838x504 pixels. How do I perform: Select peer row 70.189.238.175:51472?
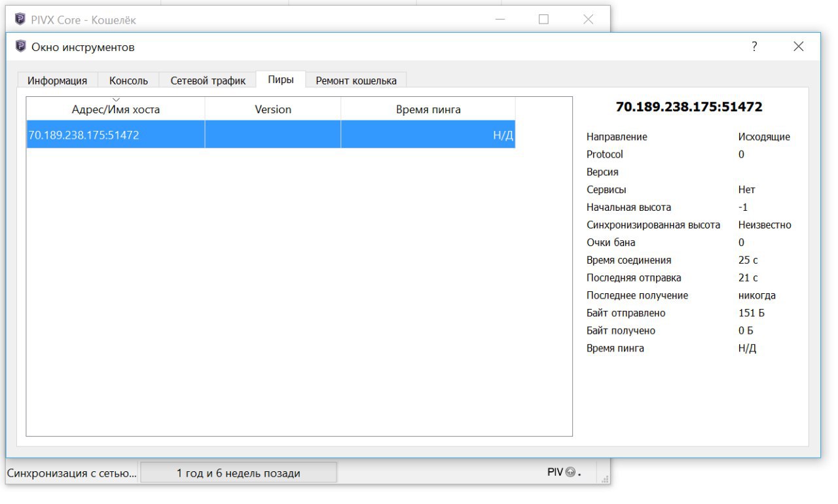pos(271,135)
